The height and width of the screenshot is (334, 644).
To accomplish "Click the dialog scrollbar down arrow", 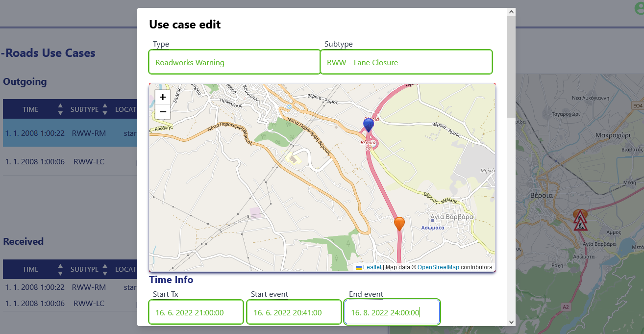I will [511, 322].
